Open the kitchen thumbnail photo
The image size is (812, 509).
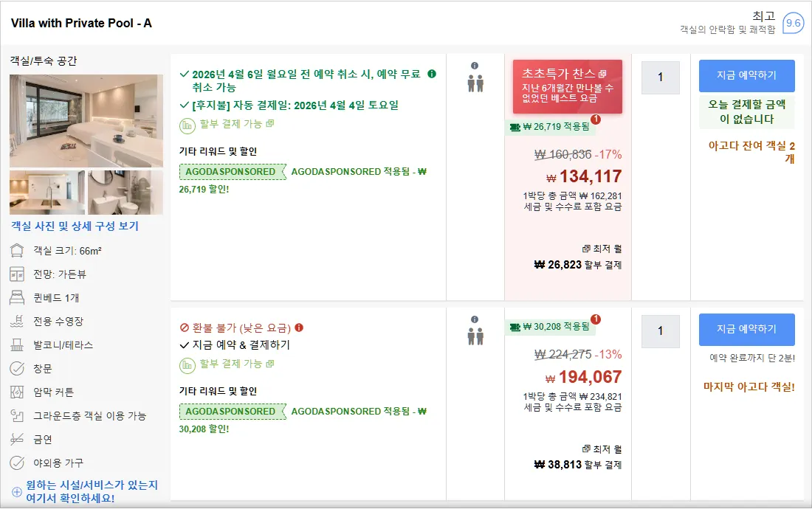(x=47, y=193)
